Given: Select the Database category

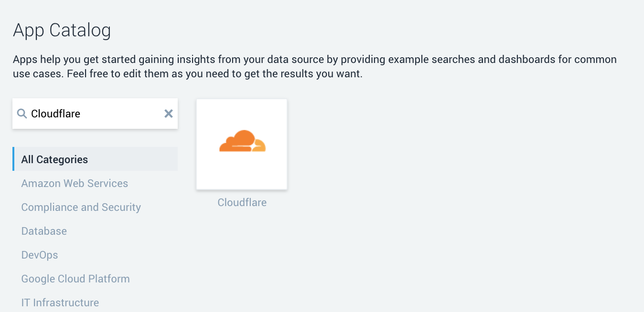Looking at the screenshot, I should tap(44, 231).
